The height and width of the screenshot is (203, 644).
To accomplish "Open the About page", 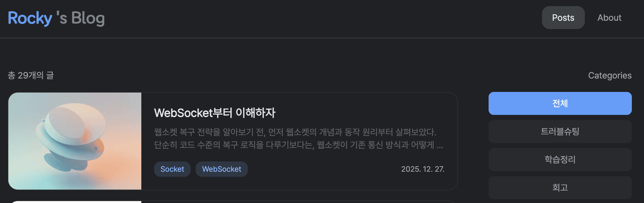I will click(609, 18).
